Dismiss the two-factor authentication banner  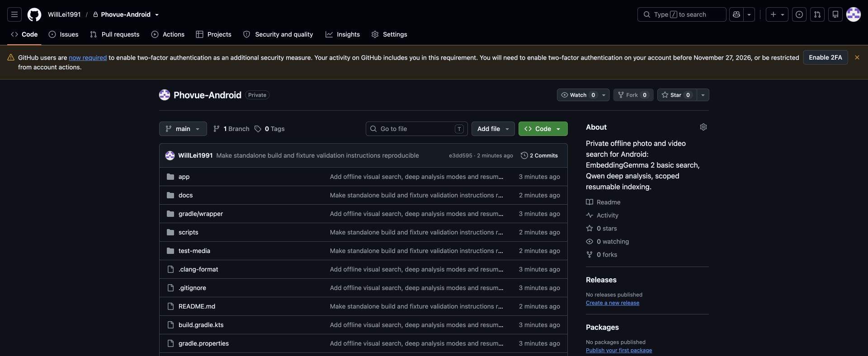click(x=857, y=57)
